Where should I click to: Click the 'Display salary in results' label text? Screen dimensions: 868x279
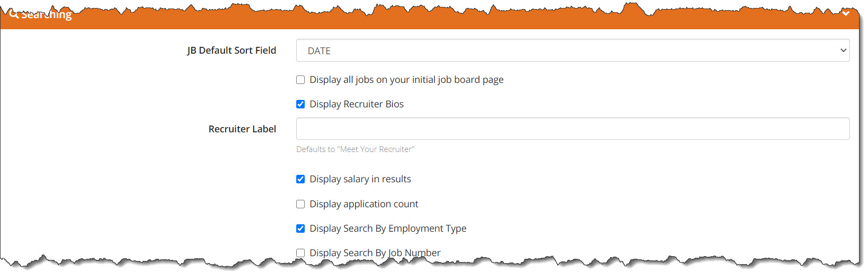(360, 179)
